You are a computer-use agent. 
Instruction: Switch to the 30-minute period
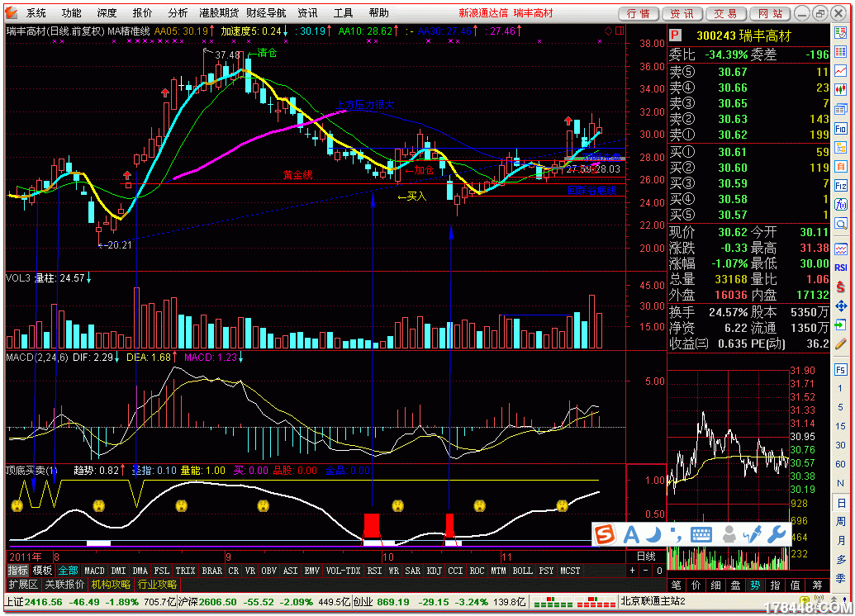click(x=840, y=445)
